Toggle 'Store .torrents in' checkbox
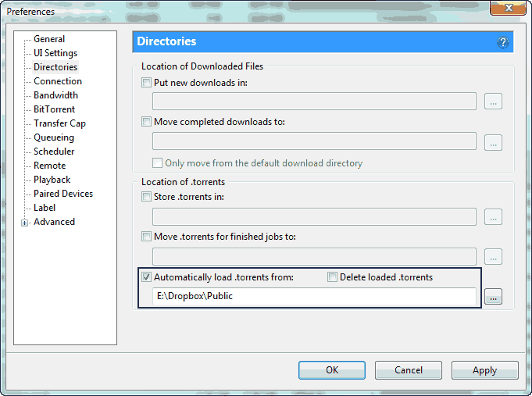 click(146, 197)
